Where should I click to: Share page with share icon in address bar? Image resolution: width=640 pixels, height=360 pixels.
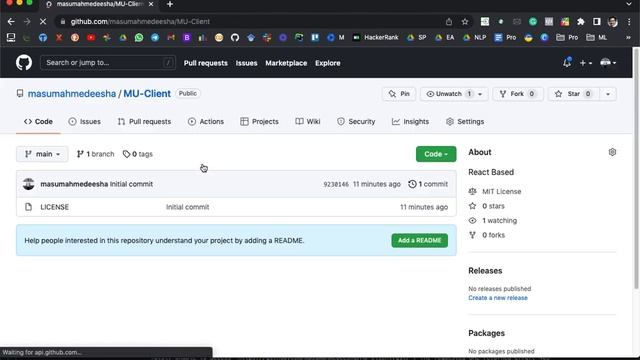point(449,22)
